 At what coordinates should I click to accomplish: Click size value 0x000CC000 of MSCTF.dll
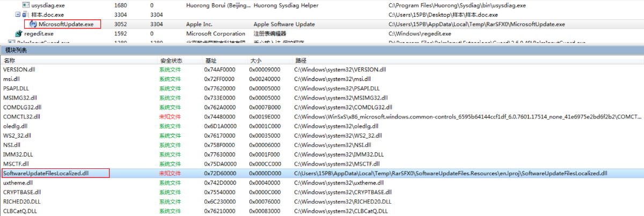click(x=265, y=163)
